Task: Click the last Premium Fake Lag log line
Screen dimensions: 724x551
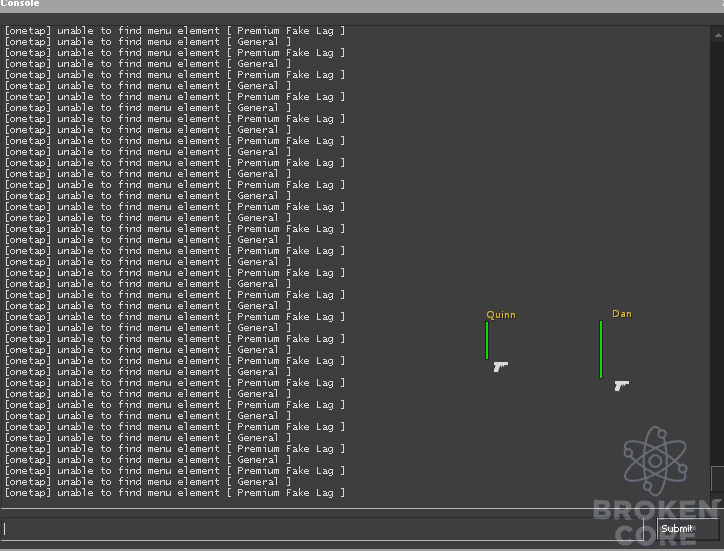Action: click(175, 493)
